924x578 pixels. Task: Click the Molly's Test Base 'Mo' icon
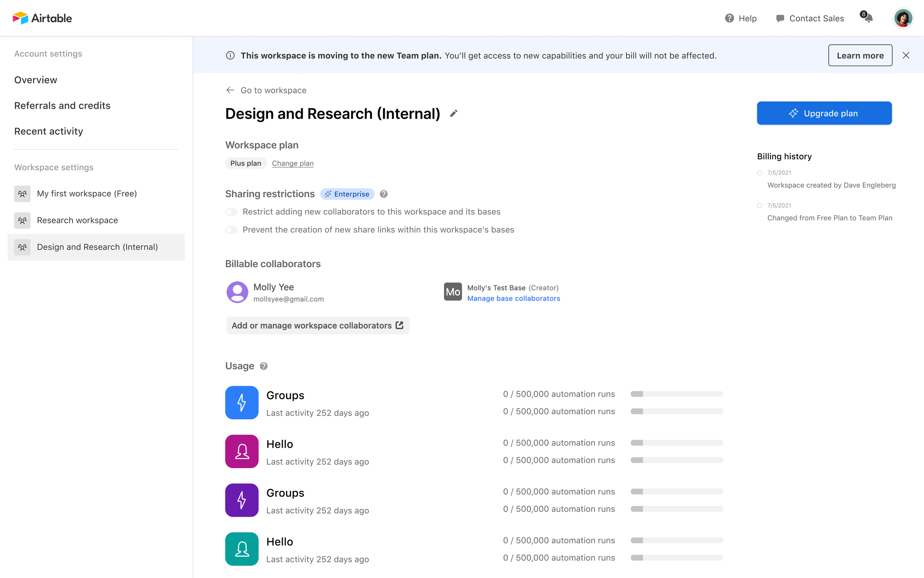(x=453, y=292)
